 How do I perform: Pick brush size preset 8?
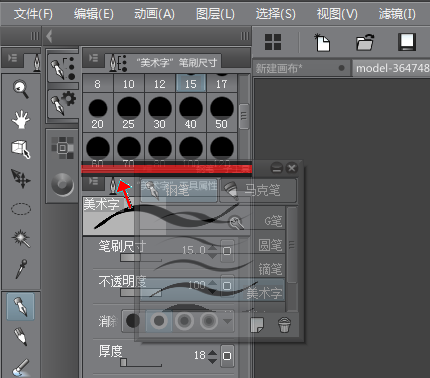tap(98, 83)
